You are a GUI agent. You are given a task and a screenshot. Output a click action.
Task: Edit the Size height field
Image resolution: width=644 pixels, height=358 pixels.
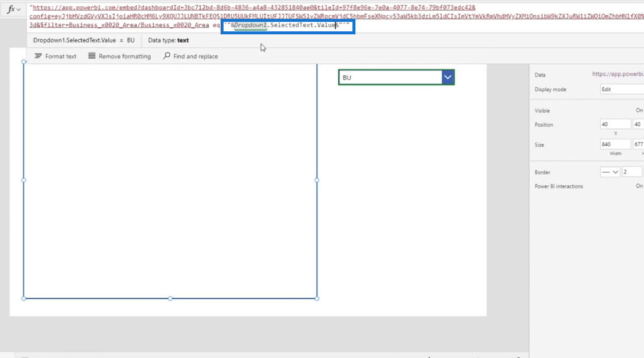click(x=639, y=144)
